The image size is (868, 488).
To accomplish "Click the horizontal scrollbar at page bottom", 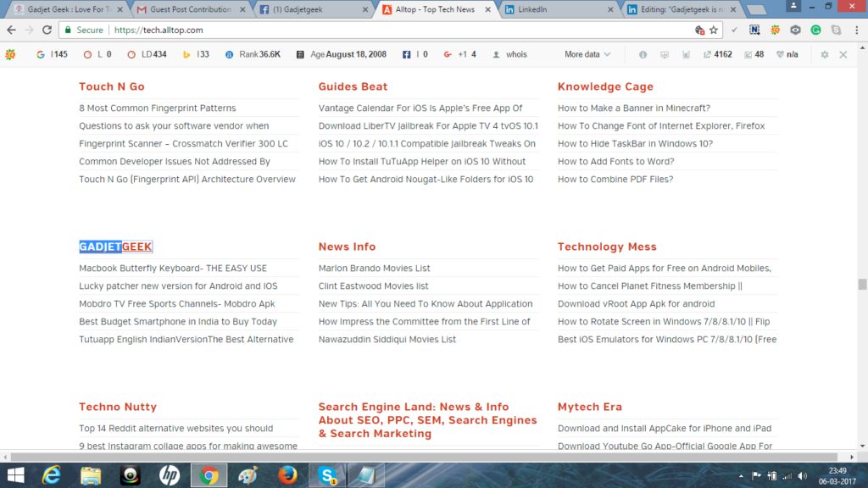I will click(x=424, y=457).
